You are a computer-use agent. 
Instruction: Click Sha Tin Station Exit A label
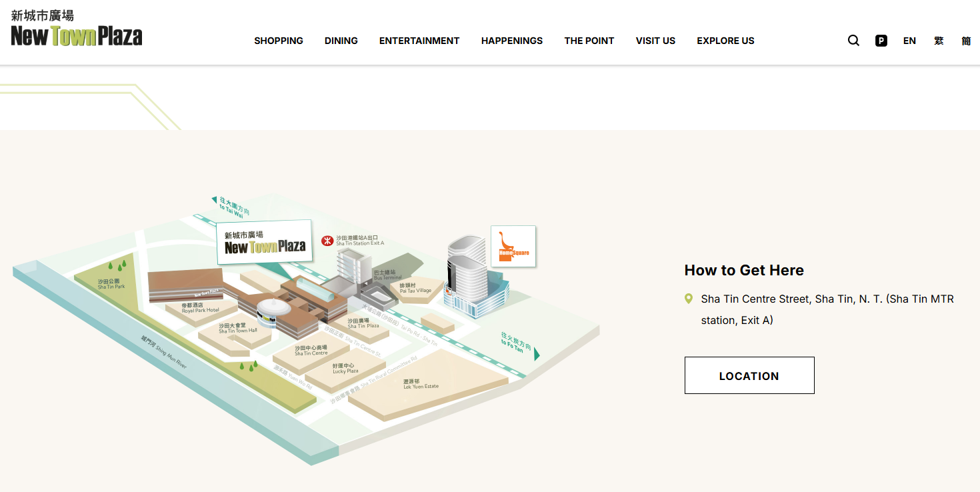360,241
